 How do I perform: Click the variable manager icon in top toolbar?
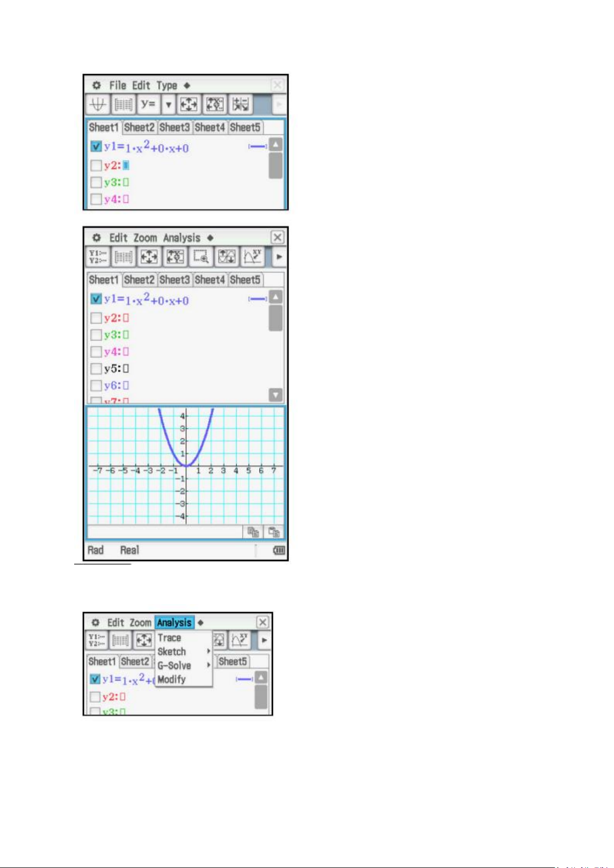(x=240, y=105)
